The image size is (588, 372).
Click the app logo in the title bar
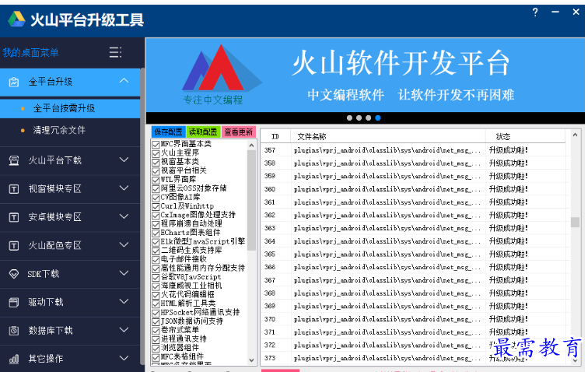(x=16, y=19)
